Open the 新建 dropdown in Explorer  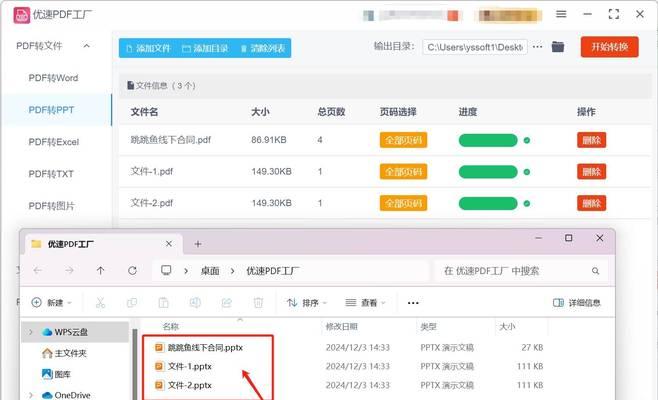52,303
